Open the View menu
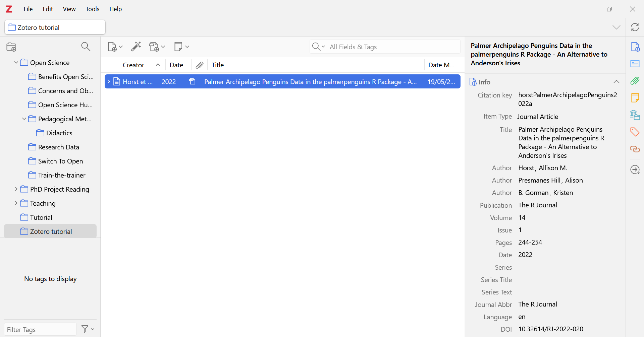This screenshot has width=644, height=337. (x=69, y=9)
